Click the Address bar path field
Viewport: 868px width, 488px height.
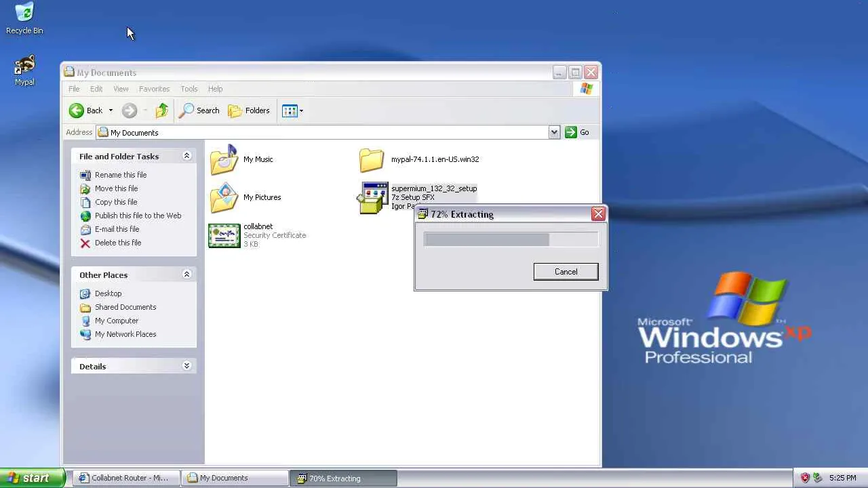click(x=323, y=132)
